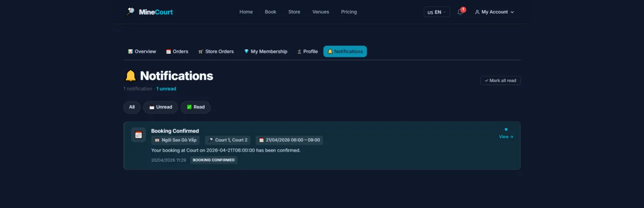Click the MineCourt brand name
The width and height of the screenshot is (644, 208).
click(x=155, y=12)
